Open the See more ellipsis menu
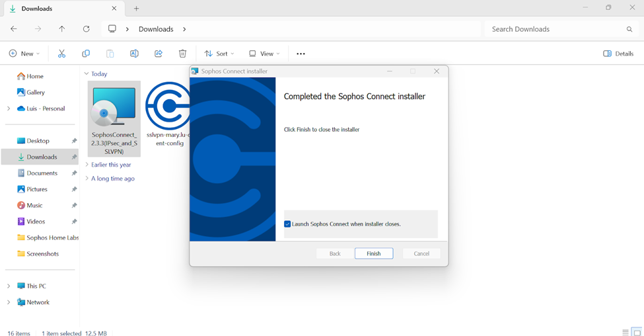The width and height of the screenshot is (644, 336). 301,54
